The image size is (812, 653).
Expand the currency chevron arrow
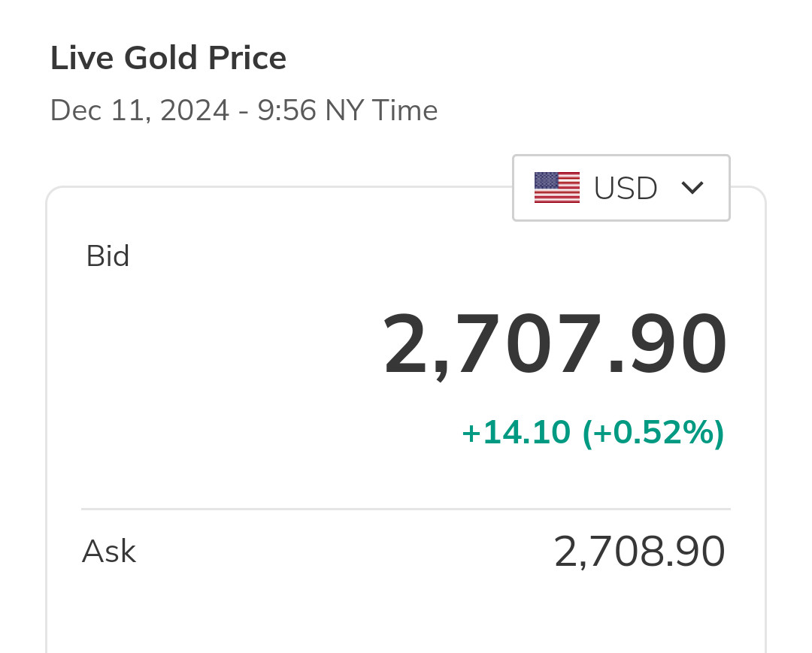click(692, 188)
